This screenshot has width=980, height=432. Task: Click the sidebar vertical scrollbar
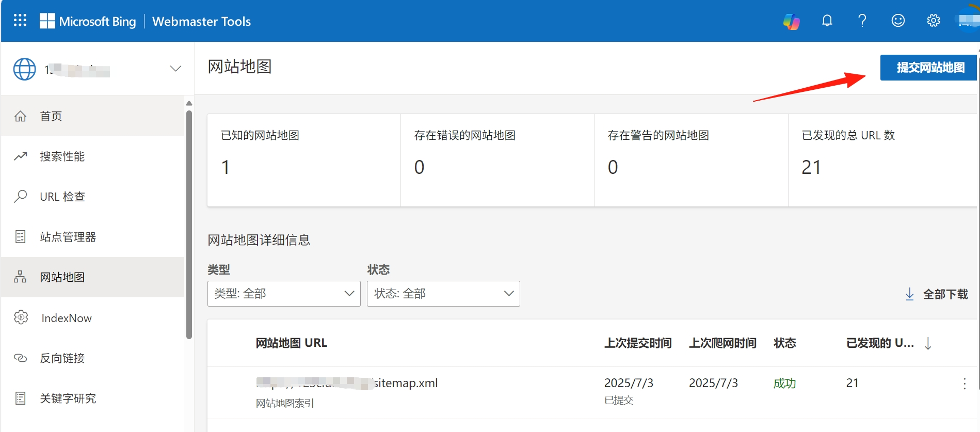(x=189, y=222)
